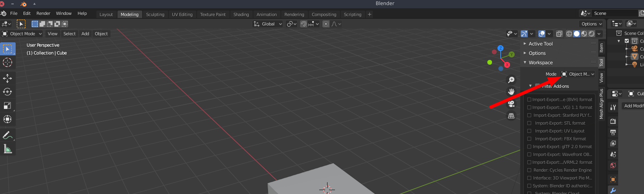Open the Render menu
644x194 pixels.
(x=43, y=13)
